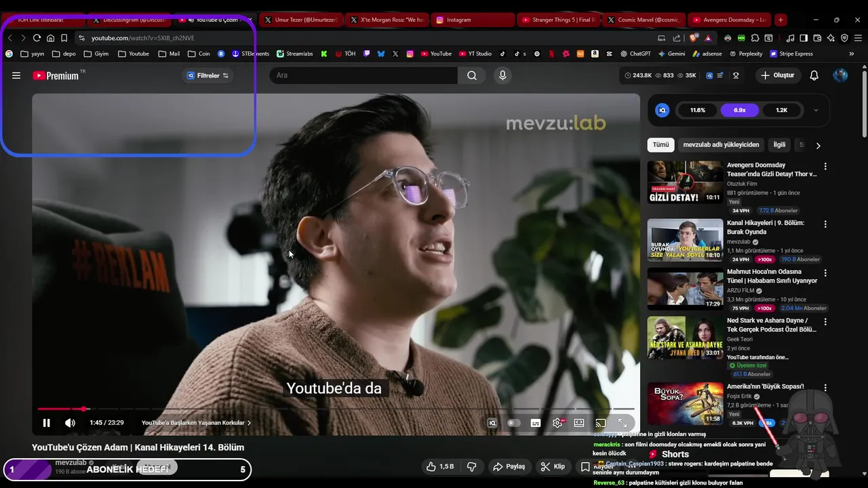Viewport: 868px width, 488px height.
Task: Go back with the browser back arrow
Action: point(10,38)
